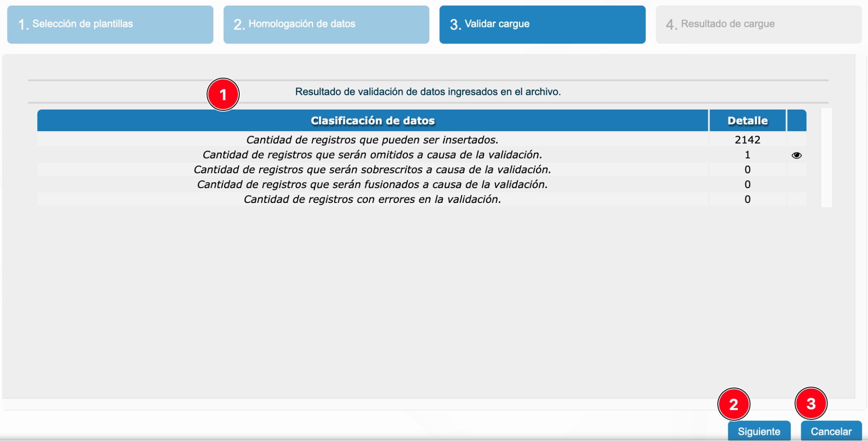Image resolution: width=868 pixels, height=441 pixels.
Task: Click red marker number 3
Action: (811, 404)
